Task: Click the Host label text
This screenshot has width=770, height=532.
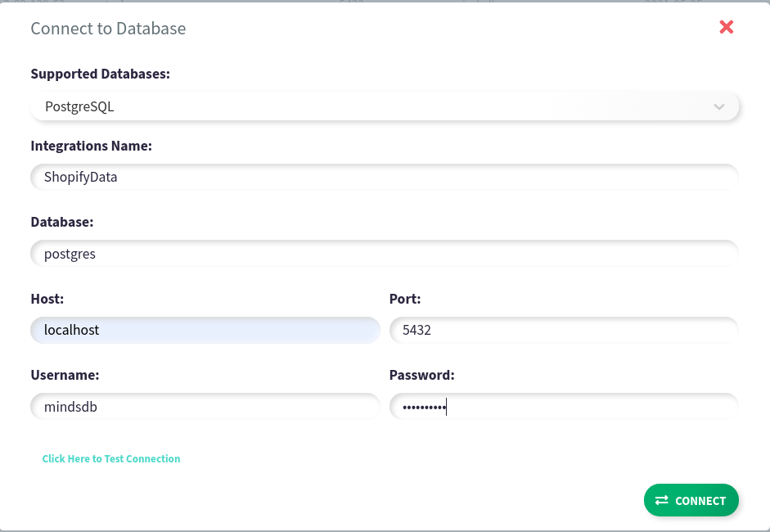Action: 47,299
